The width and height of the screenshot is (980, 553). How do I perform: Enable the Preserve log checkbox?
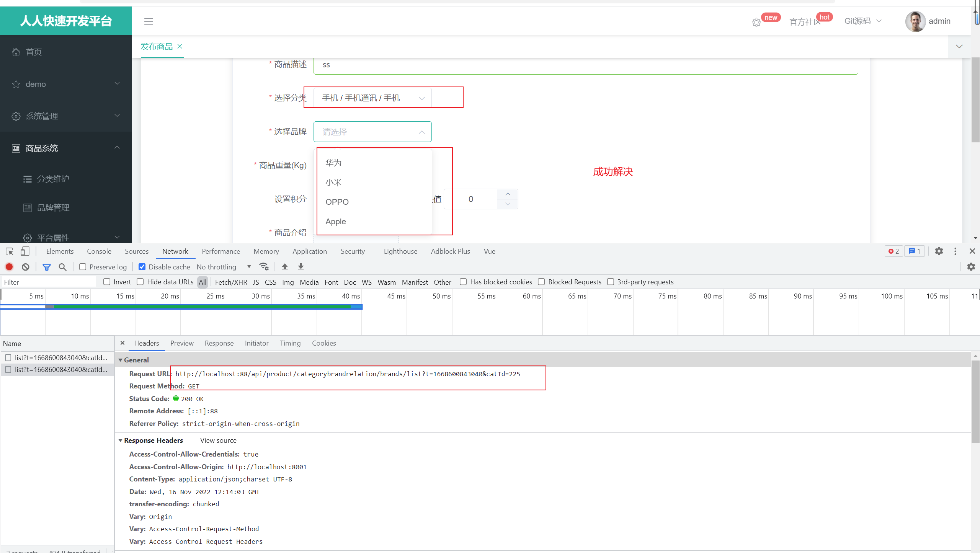[x=83, y=267]
